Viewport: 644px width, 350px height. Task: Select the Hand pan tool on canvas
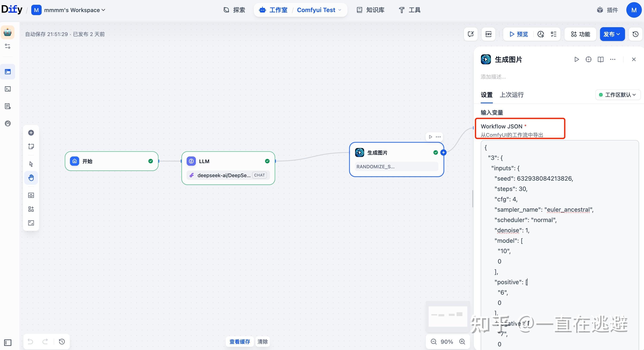[x=31, y=177]
